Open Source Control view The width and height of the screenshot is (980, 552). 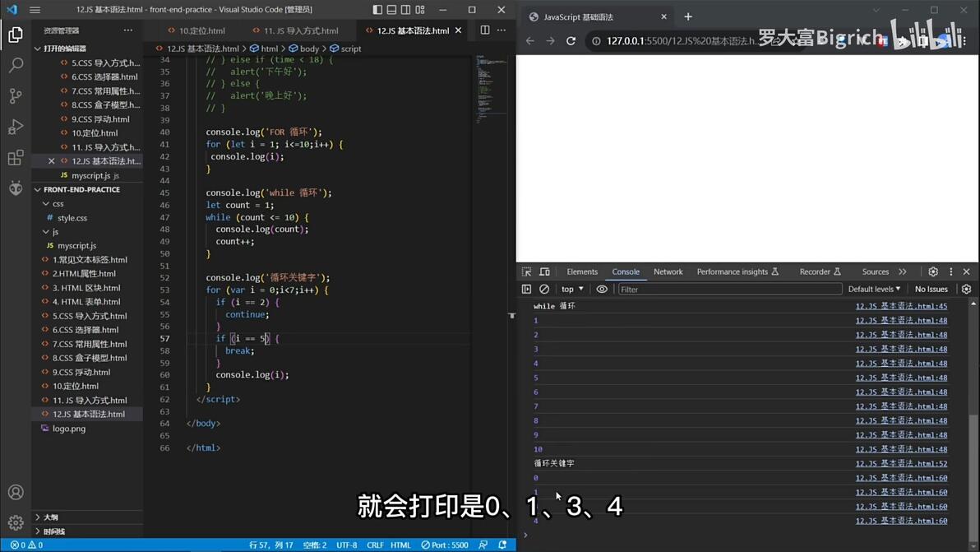coord(16,95)
